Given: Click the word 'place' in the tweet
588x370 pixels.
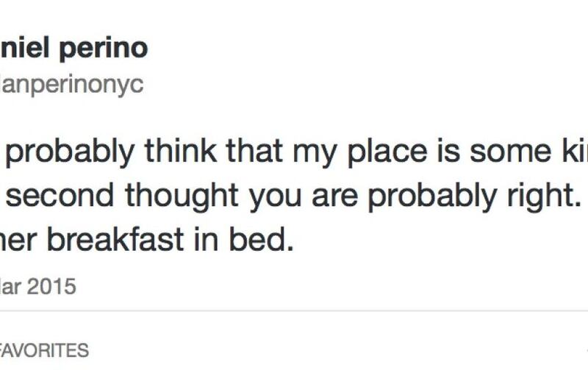Looking at the screenshot, I should [x=387, y=152].
